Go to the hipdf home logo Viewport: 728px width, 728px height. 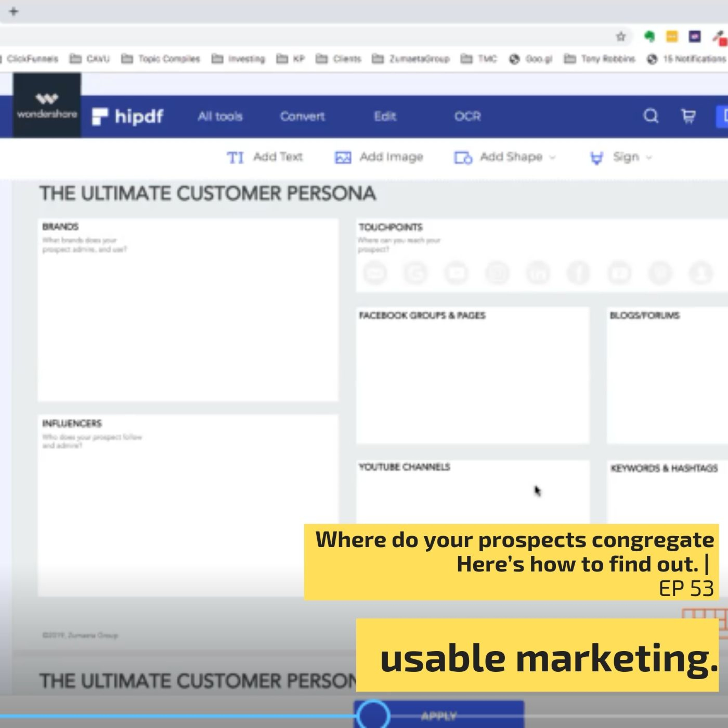[128, 116]
